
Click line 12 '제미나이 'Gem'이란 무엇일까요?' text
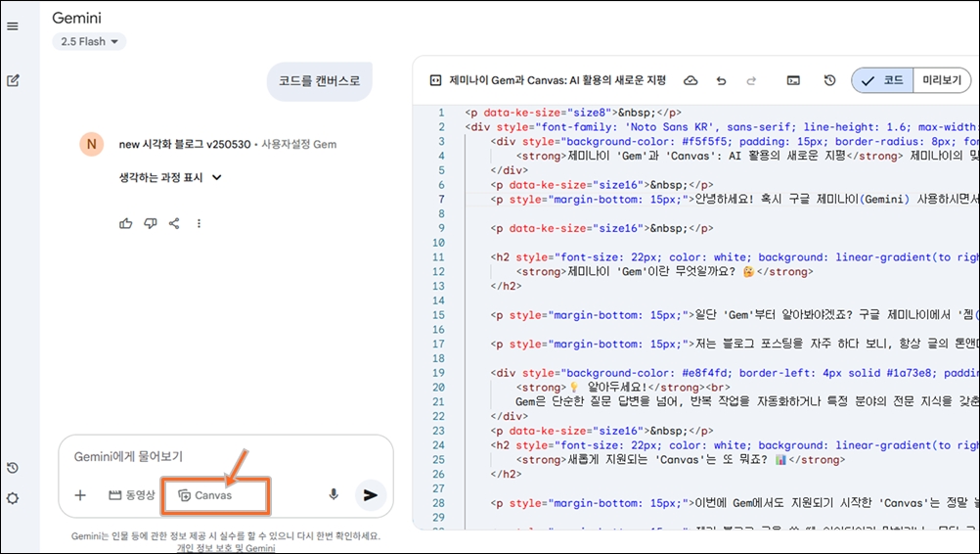pyautogui.click(x=651, y=271)
